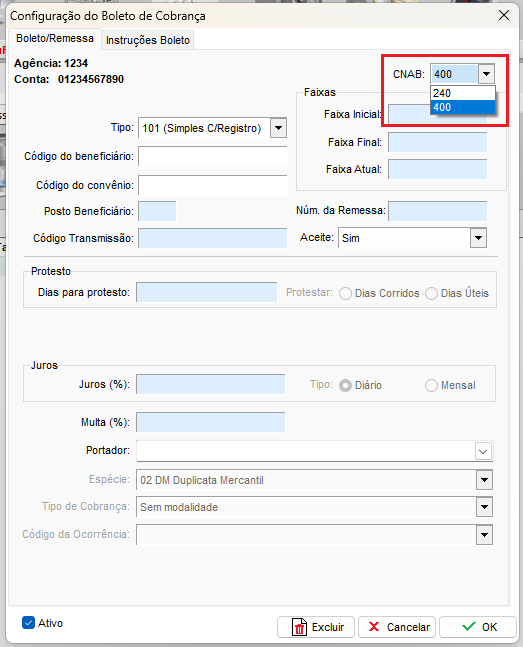Click the Código Transmissão input
523x647 pixels.
pyautogui.click(x=213, y=238)
